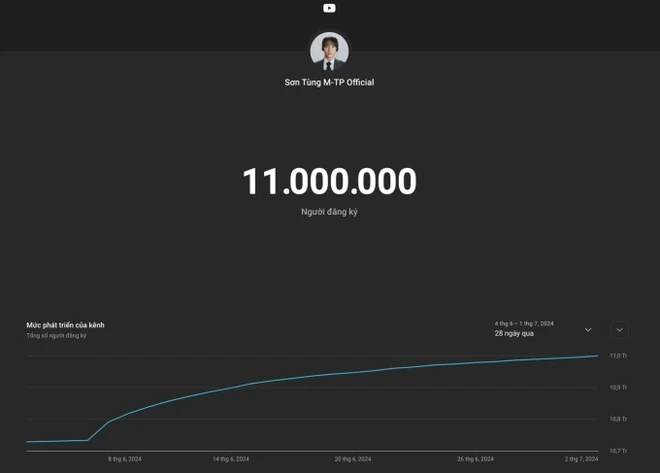
Task: Select the 11.000.000 subscriber count
Action: tap(329, 182)
